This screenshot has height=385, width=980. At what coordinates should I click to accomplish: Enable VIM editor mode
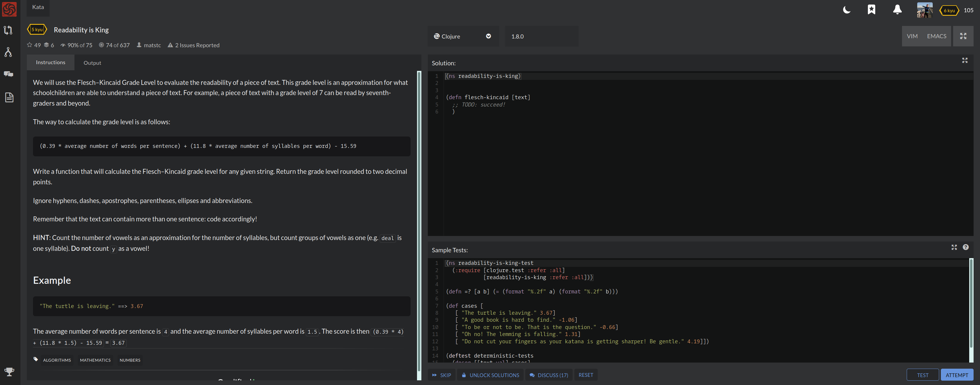coord(912,36)
